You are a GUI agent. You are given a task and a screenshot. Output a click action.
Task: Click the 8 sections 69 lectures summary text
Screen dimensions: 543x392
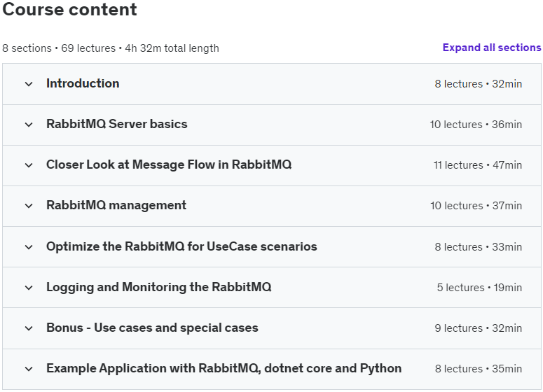(x=111, y=48)
